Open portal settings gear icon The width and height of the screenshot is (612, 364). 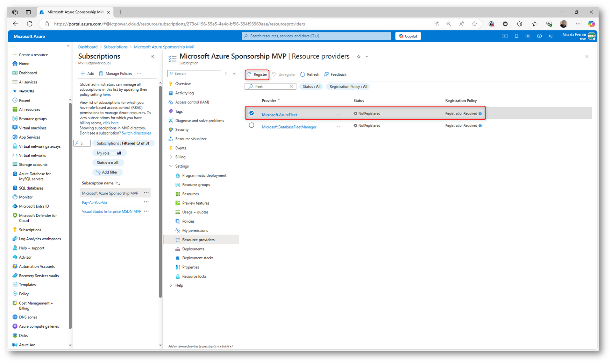[528, 36]
